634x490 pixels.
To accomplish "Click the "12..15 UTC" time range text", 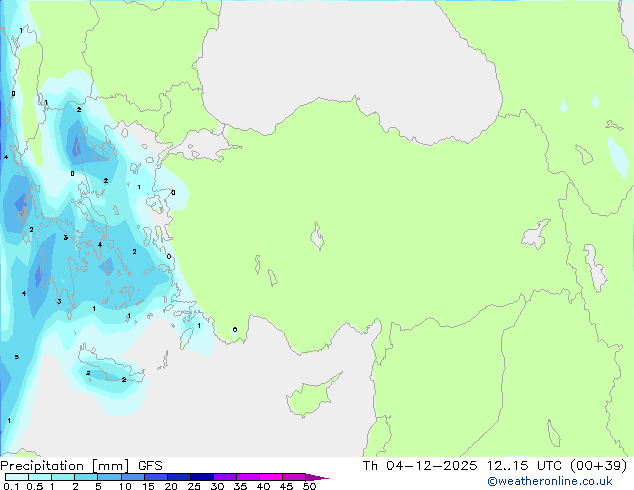I will tap(524, 466).
